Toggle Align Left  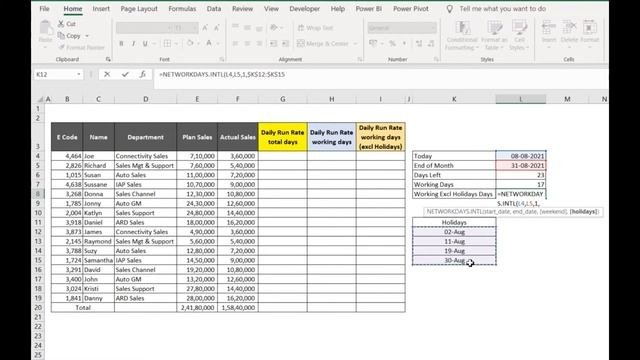click(x=236, y=43)
